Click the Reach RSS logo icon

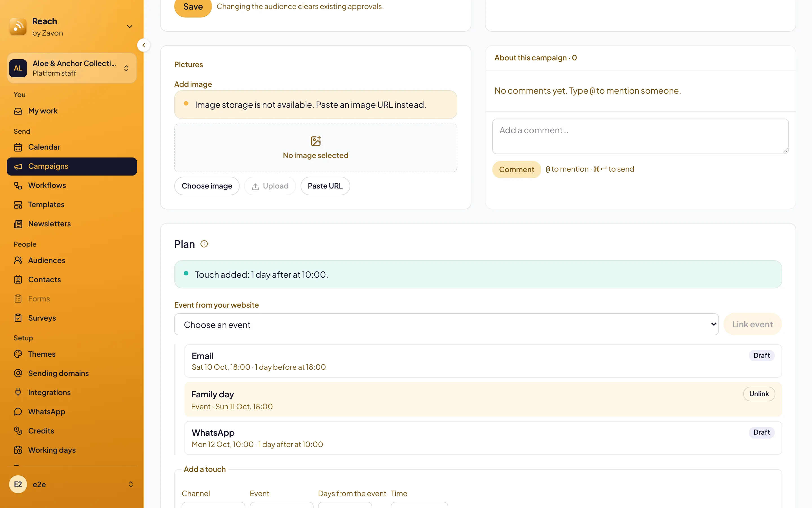click(18, 27)
